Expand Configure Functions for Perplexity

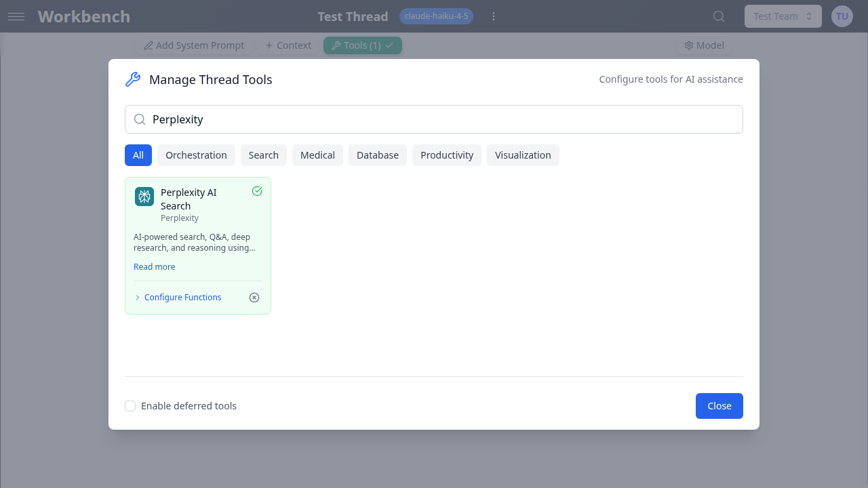[178, 297]
